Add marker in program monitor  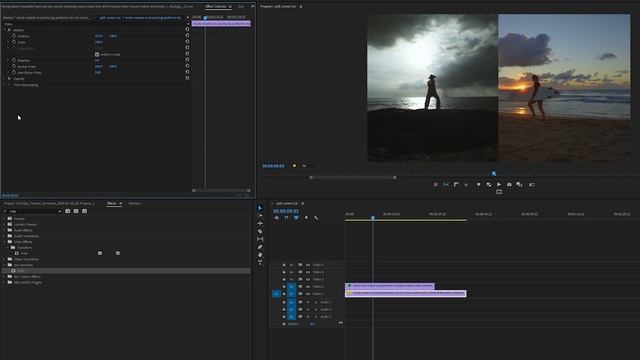[x=478, y=184]
